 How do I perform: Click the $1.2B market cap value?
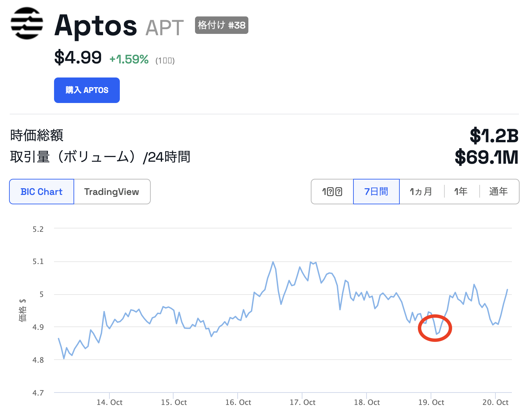point(494,136)
